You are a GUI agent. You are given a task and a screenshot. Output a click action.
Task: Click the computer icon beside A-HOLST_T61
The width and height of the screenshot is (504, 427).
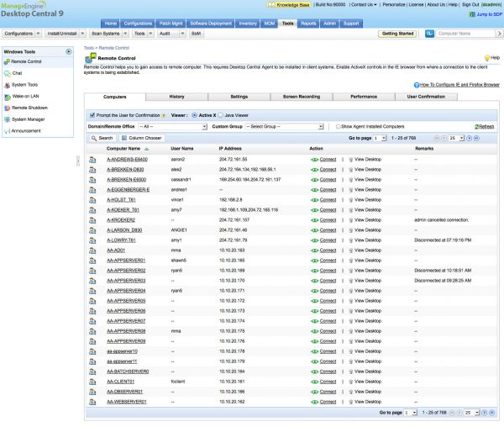click(93, 202)
